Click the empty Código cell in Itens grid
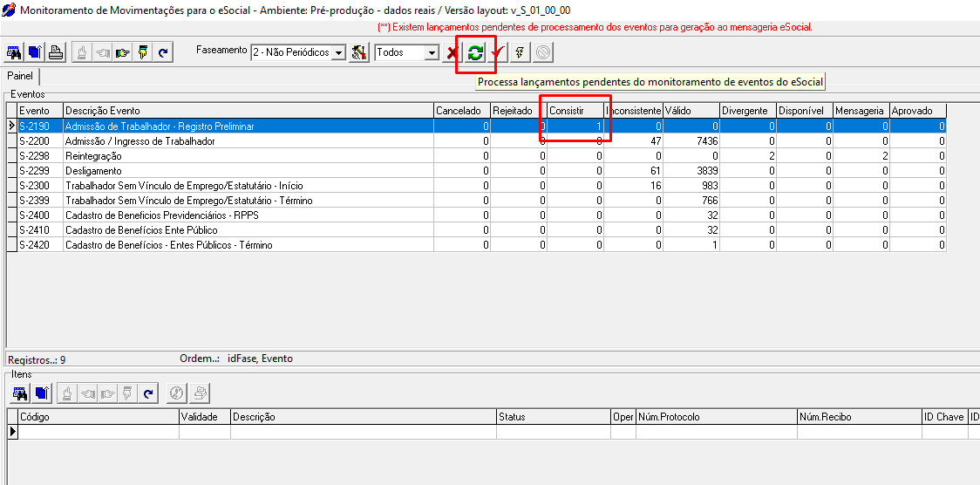The image size is (980, 485). [99, 432]
